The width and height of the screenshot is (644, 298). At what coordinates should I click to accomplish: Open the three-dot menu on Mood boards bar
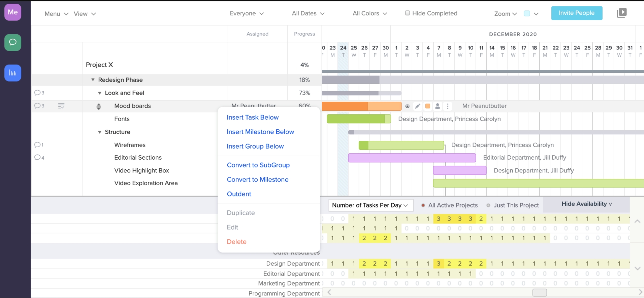tap(448, 106)
